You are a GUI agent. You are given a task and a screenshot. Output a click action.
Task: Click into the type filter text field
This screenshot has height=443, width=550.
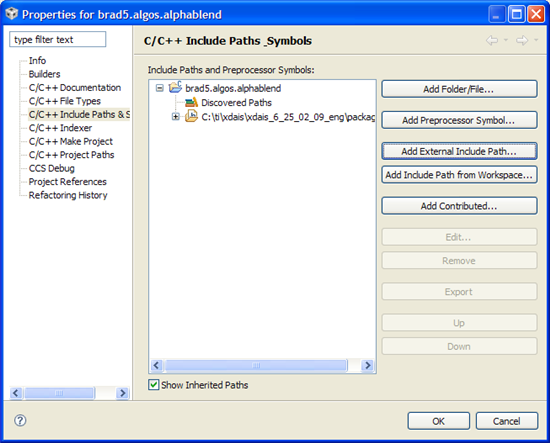coord(58,39)
